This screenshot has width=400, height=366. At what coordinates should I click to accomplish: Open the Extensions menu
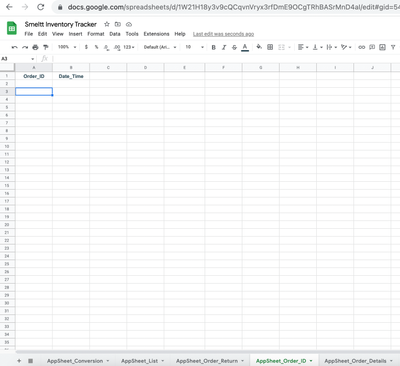pos(156,34)
